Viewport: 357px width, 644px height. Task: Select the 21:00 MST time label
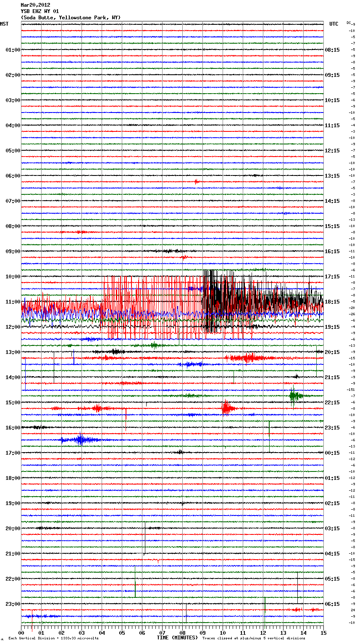(x=13, y=554)
